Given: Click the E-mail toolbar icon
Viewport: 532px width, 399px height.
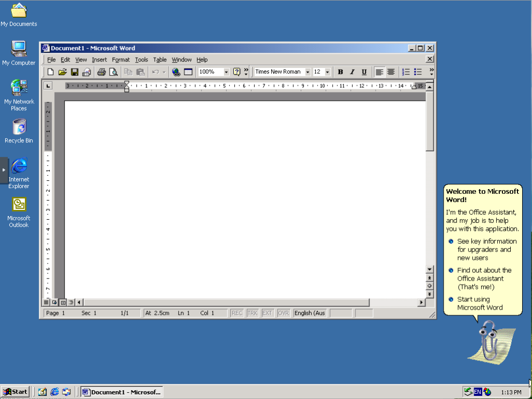Looking at the screenshot, I should pos(87,72).
